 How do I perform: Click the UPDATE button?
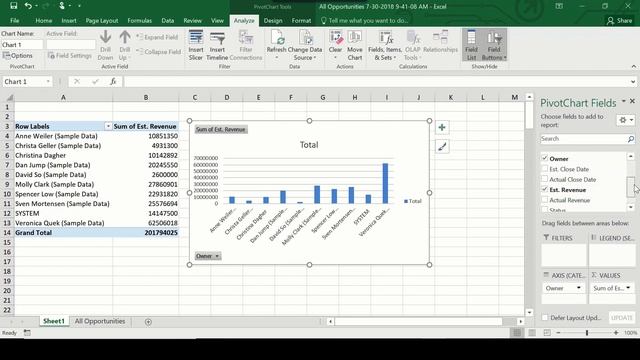(622, 318)
